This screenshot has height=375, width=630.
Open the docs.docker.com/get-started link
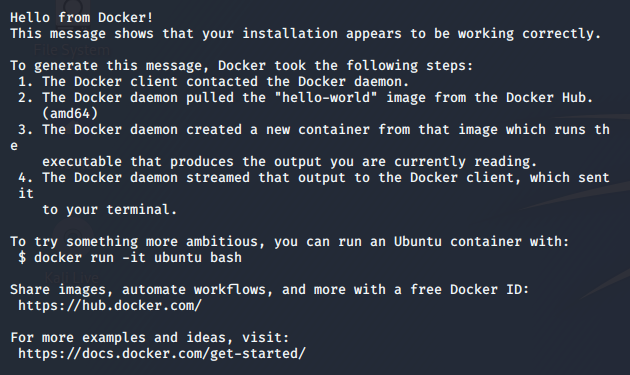(162, 354)
